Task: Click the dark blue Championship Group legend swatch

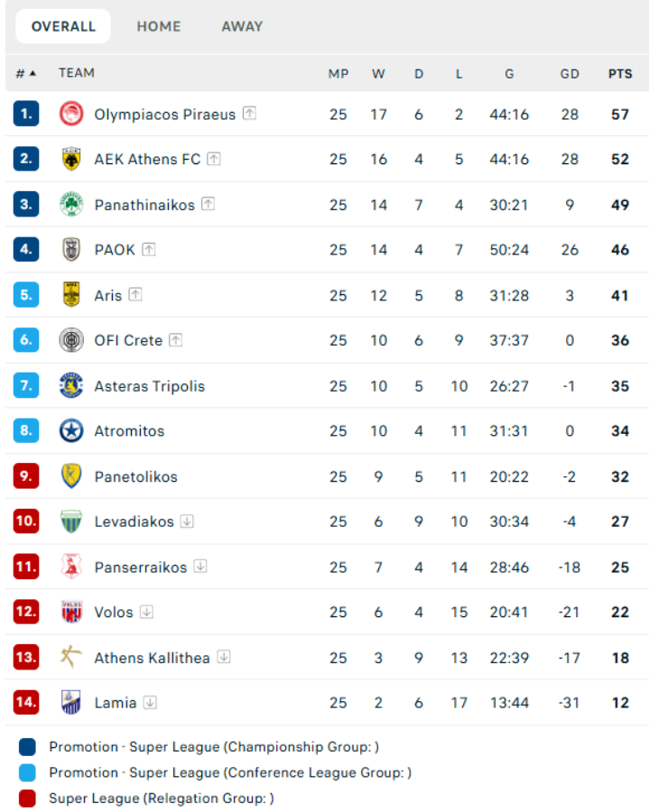Action: pyautogui.click(x=27, y=747)
